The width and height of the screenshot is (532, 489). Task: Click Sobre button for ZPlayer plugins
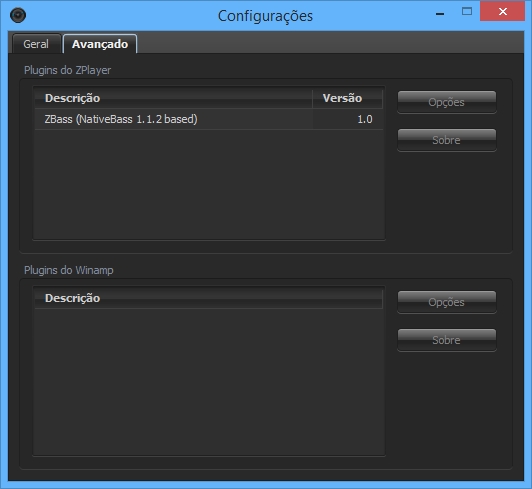pyautogui.click(x=447, y=140)
